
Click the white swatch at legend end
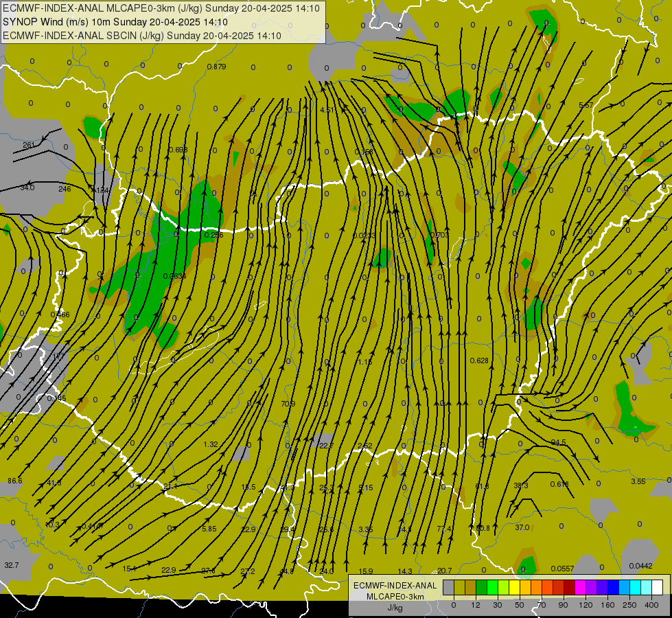[657, 587]
